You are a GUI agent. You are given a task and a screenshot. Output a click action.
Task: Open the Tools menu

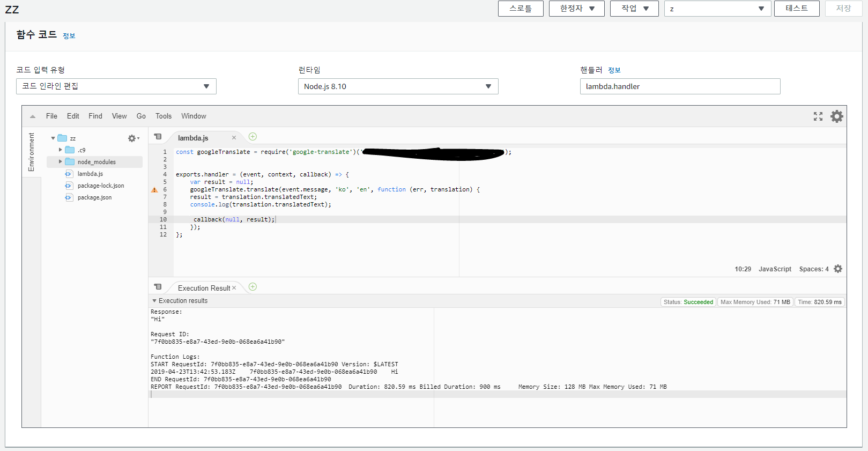(x=164, y=116)
